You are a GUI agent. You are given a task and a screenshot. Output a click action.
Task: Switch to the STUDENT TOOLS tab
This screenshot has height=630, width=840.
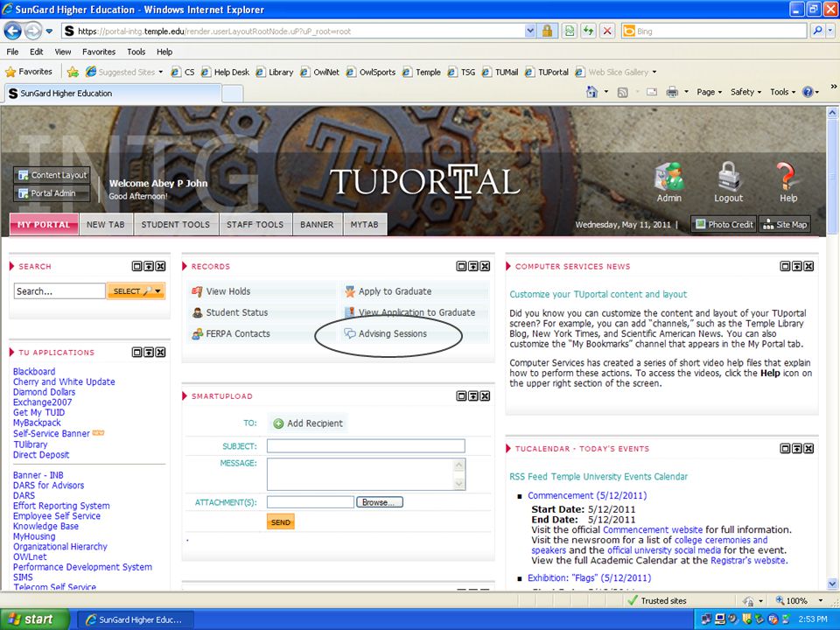tap(176, 225)
